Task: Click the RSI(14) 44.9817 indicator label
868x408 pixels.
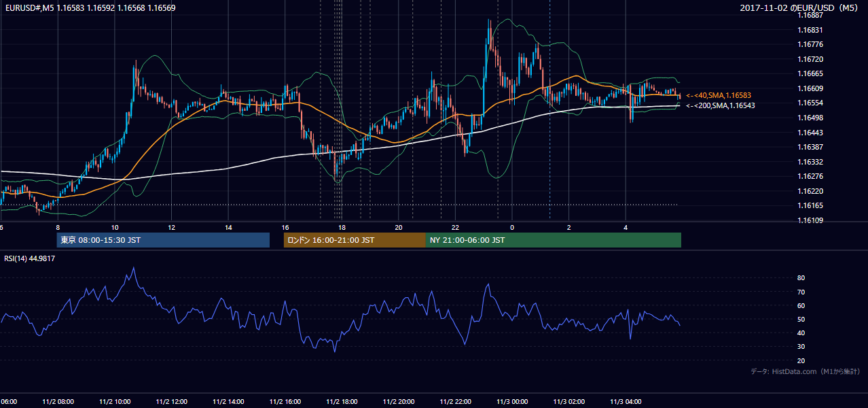Action: coord(30,258)
